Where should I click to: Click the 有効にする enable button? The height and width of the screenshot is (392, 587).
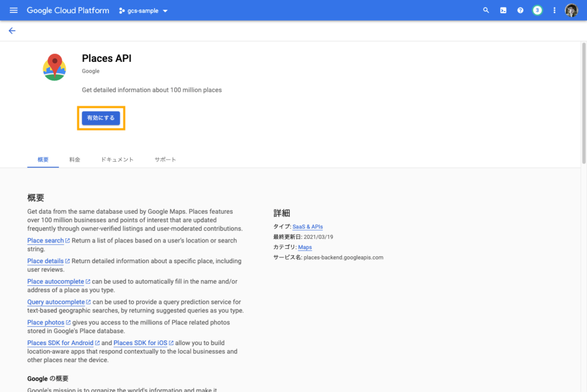pos(101,118)
